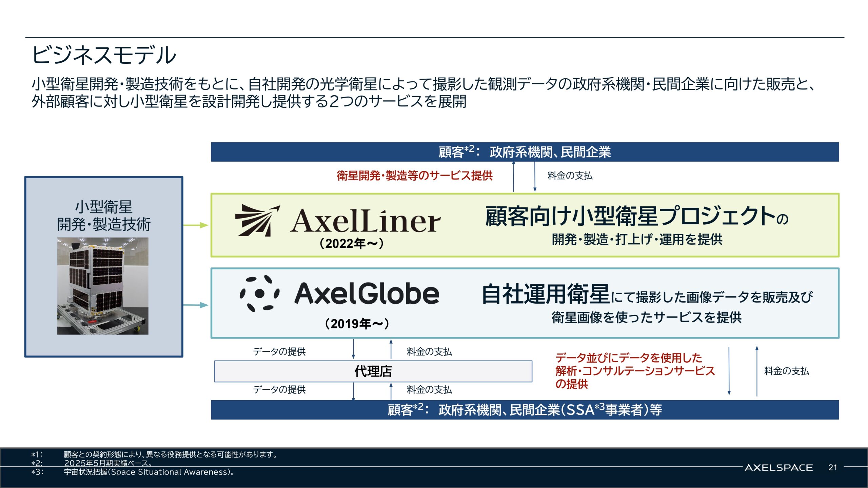Click red text 解析・コンサルテーションサービス

coord(635,371)
